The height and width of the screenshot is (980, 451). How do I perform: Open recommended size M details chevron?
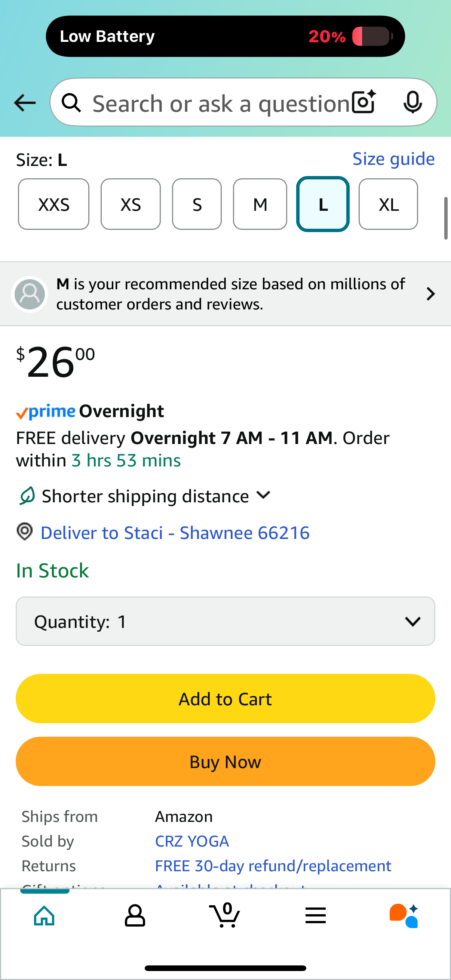[430, 294]
